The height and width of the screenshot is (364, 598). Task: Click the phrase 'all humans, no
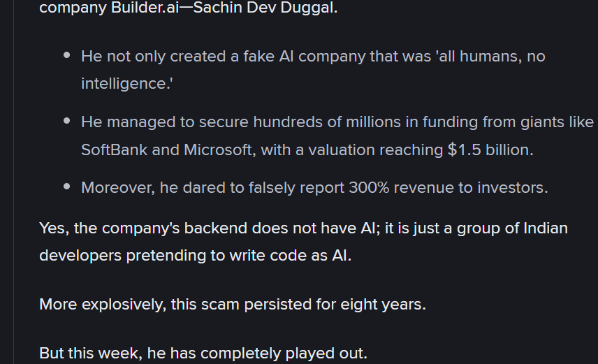click(490, 57)
